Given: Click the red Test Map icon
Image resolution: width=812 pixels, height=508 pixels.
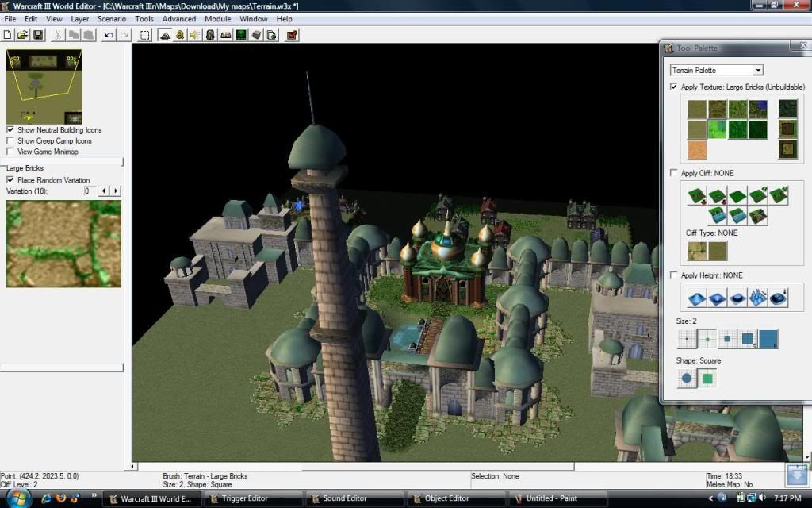Looking at the screenshot, I should click(x=292, y=35).
